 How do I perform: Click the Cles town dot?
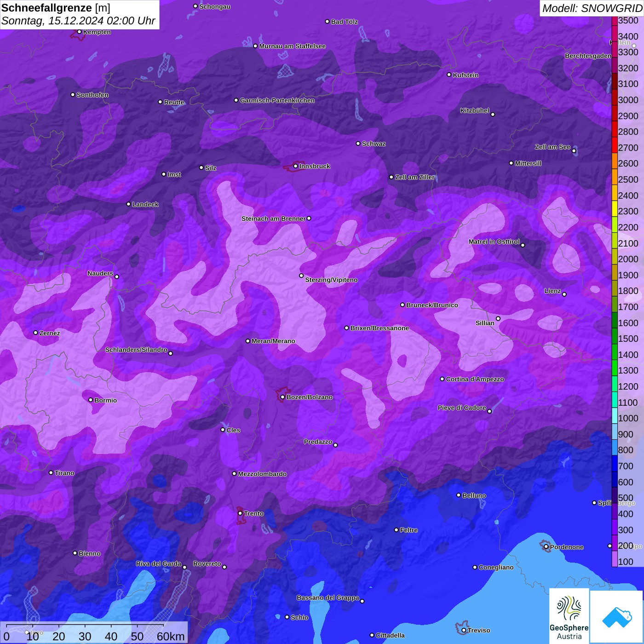point(223,430)
